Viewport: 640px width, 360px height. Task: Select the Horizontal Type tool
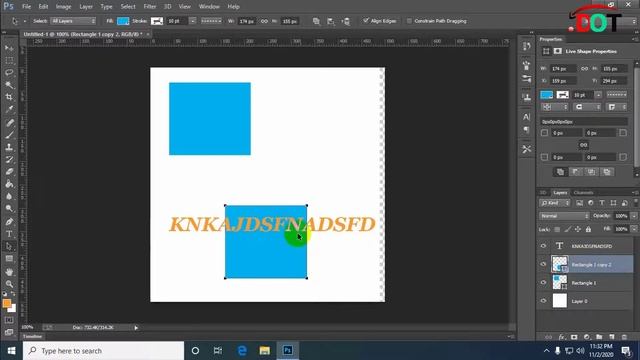click(x=9, y=234)
